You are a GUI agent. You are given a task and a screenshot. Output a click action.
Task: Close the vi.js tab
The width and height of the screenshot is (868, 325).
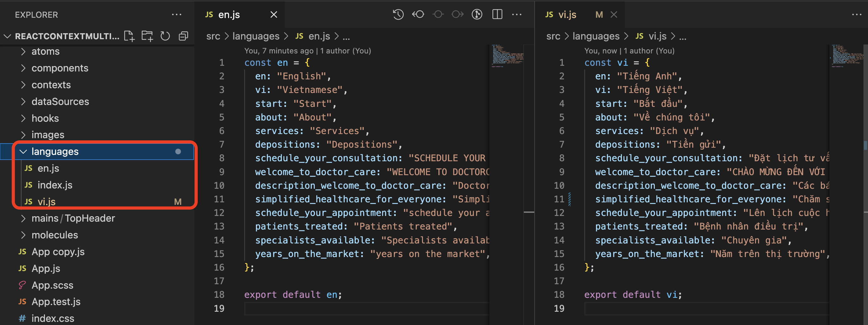(614, 15)
